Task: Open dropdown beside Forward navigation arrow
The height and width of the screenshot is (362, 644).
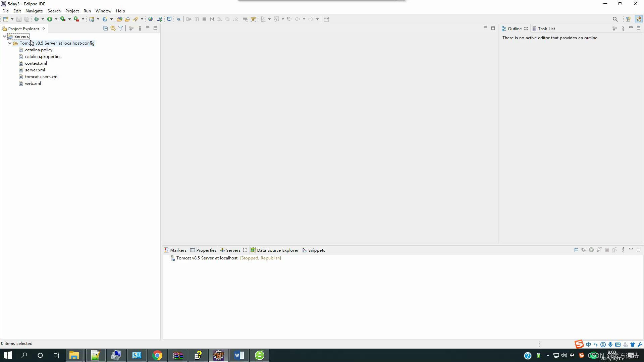Action: pos(317,19)
